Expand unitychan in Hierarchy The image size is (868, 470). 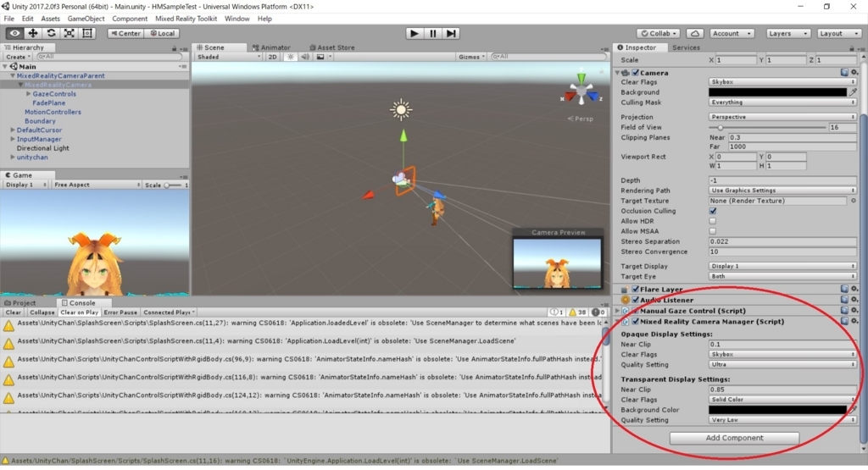pos(13,157)
